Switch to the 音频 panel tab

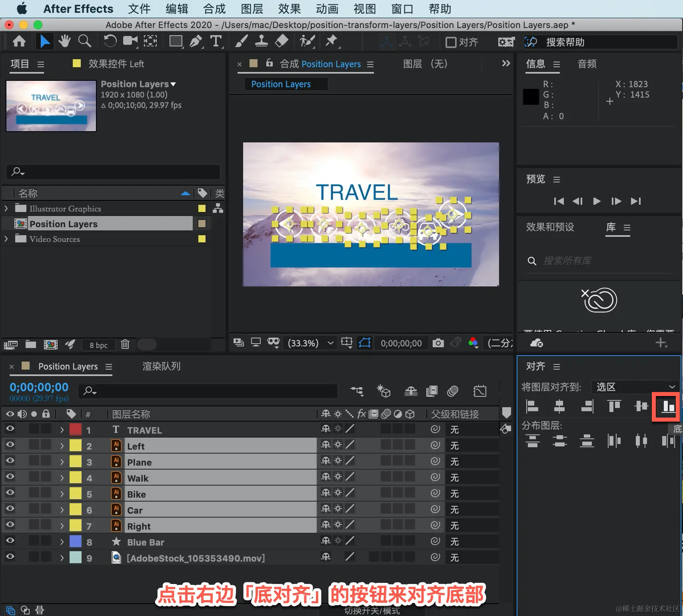[x=587, y=64]
